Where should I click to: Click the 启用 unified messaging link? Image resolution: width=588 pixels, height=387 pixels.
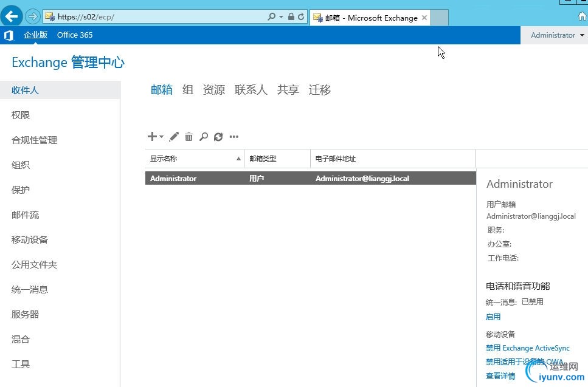point(493,317)
